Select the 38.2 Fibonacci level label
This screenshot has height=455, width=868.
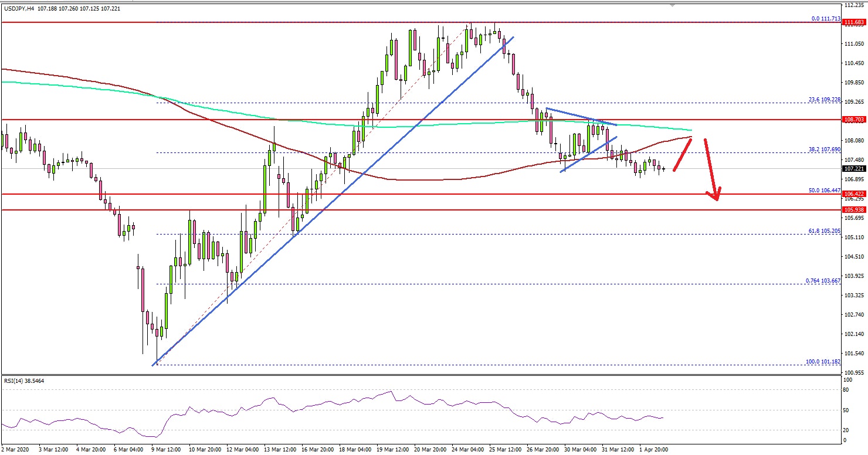point(823,150)
